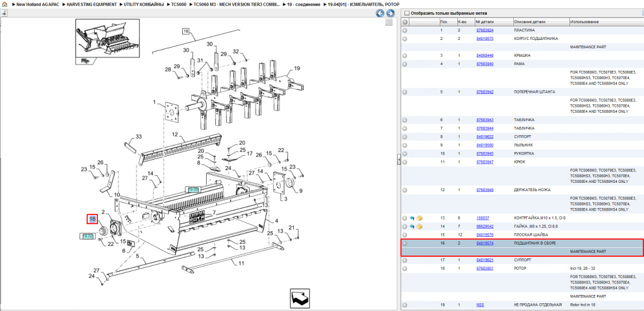The width and height of the screenshot is (644, 311).
Task: Click 'ИЗМЕЛЬЧИТЕЛЬ, РОТОР' breadcrumb entry
Action: 363,4
